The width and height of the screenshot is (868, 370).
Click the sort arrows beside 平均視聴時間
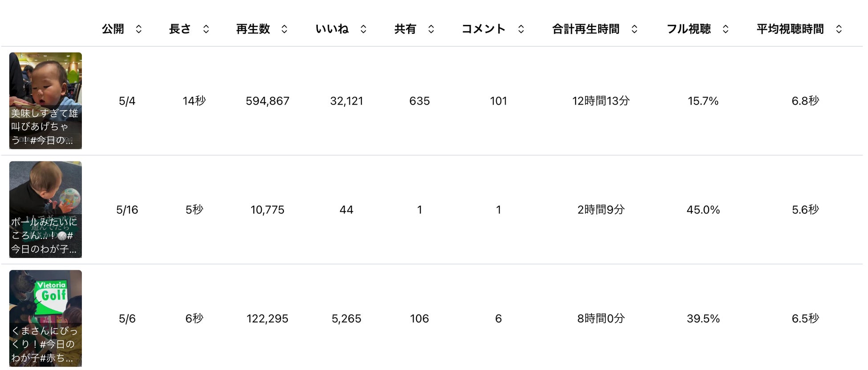coord(839,29)
